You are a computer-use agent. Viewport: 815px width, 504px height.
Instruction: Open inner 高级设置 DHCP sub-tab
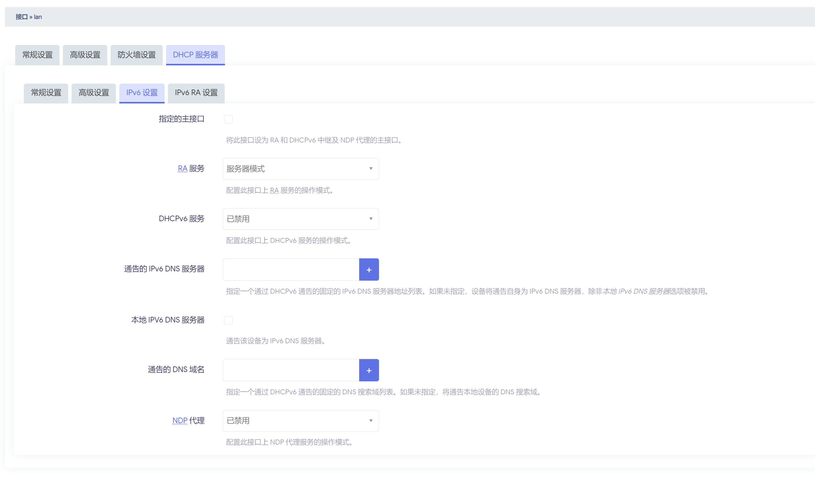[x=94, y=93]
